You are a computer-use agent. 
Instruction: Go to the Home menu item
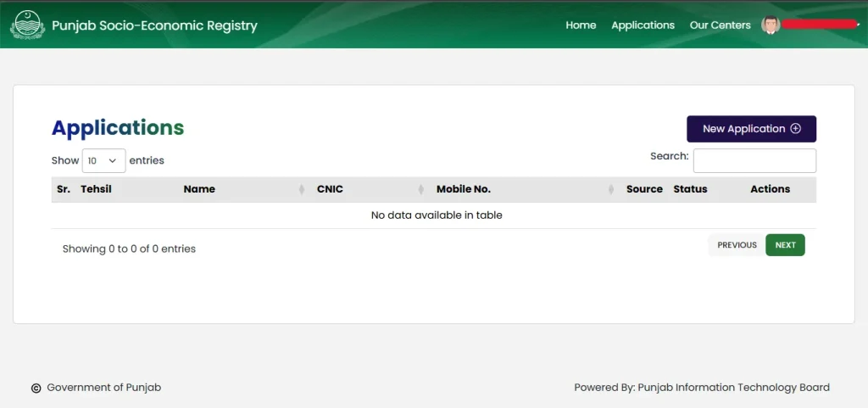(581, 25)
